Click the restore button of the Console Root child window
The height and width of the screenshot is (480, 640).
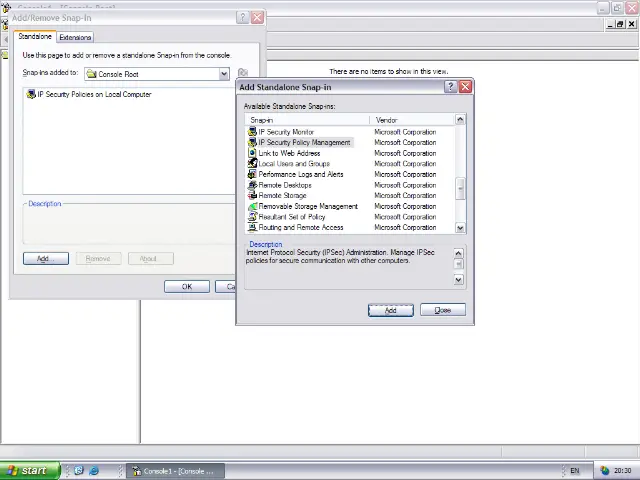pyautogui.click(x=620, y=24)
